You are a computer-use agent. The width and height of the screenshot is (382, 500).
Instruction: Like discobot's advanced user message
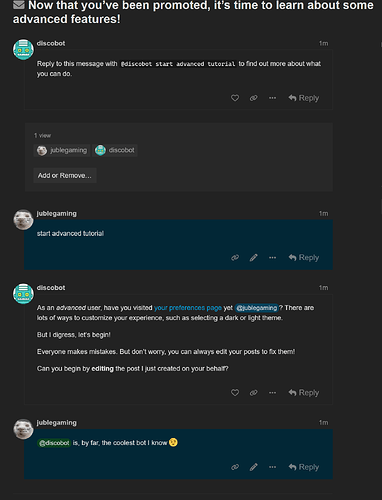point(235,393)
